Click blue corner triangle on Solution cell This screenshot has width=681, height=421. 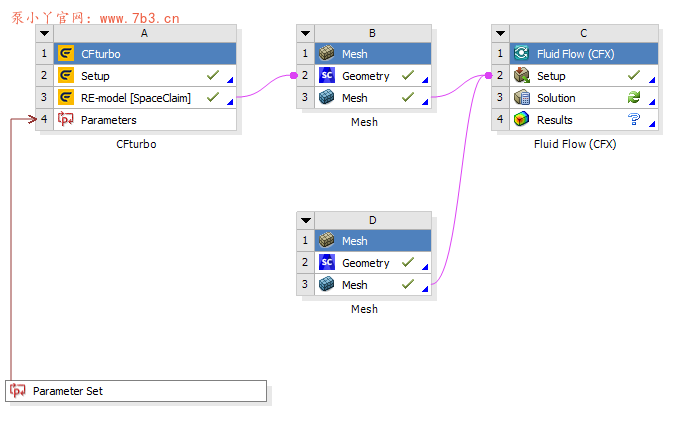(652, 102)
